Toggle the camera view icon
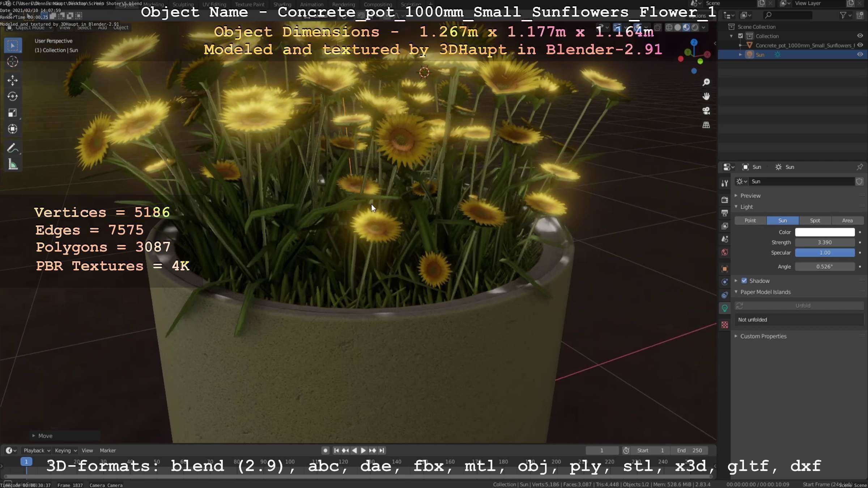868x488 pixels. pos(706,111)
